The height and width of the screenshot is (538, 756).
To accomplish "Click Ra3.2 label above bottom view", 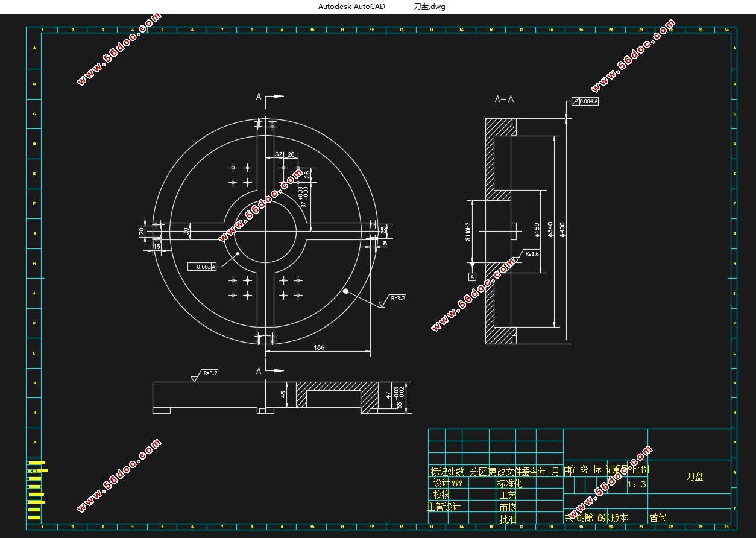I will pyautogui.click(x=210, y=373).
